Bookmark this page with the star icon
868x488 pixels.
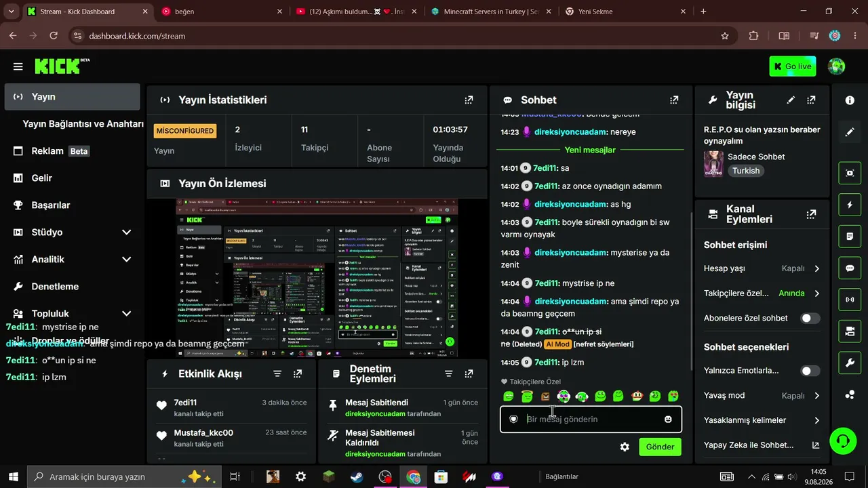(x=725, y=36)
